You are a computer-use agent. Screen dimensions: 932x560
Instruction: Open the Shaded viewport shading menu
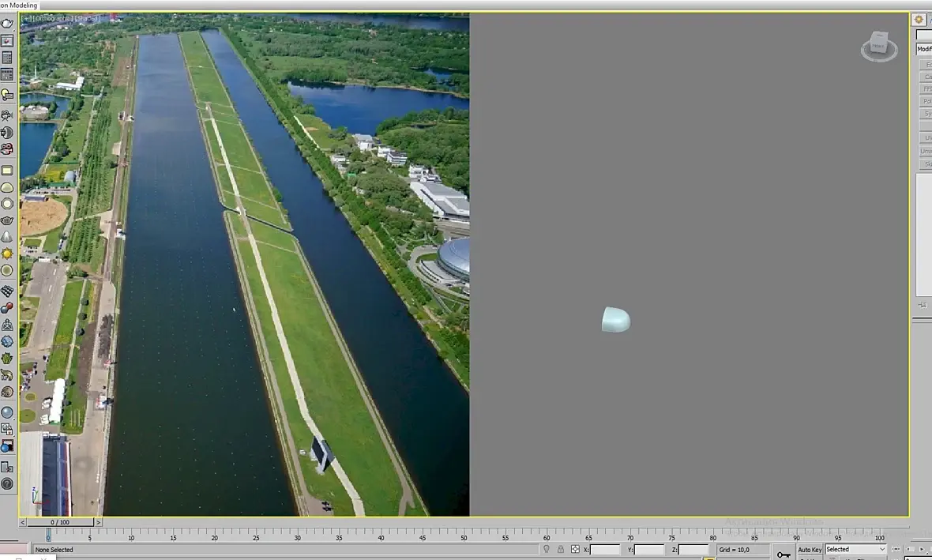(x=86, y=18)
